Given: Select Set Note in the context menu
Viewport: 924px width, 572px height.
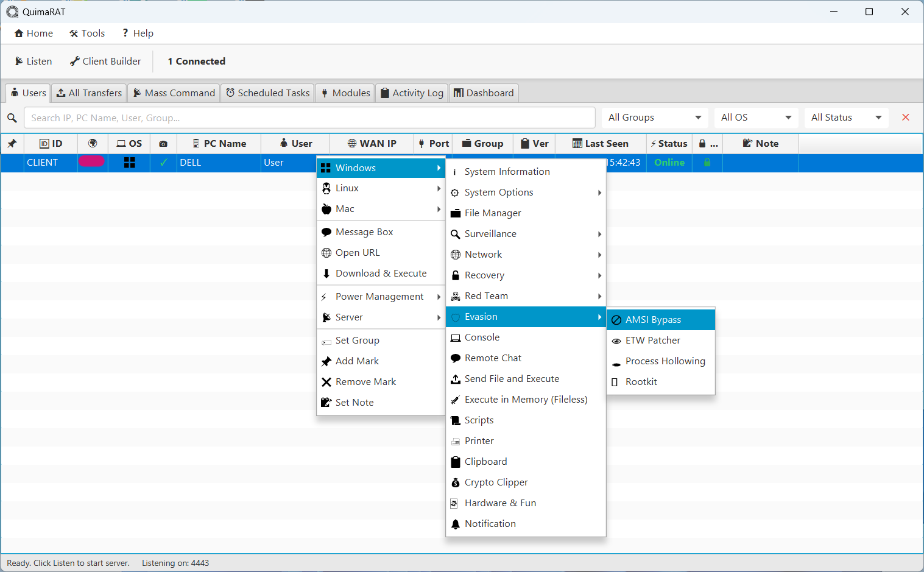Looking at the screenshot, I should coord(354,403).
